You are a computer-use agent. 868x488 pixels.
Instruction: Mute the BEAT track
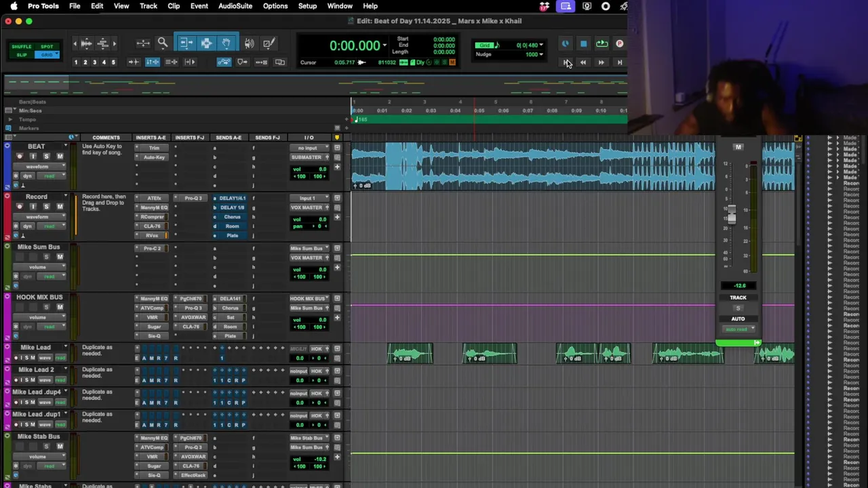(x=60, y=157)
